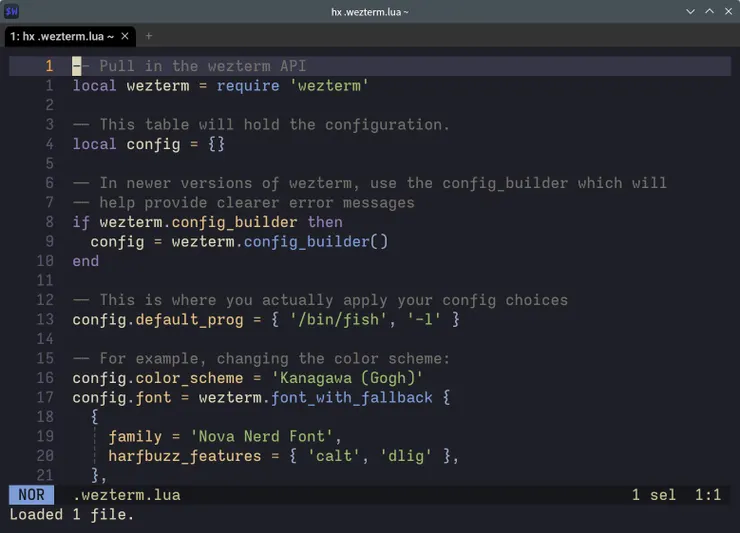Minimize the window with the down chevron
The width and height of the screenshot is (740, 533).
[x=690, y=11]
